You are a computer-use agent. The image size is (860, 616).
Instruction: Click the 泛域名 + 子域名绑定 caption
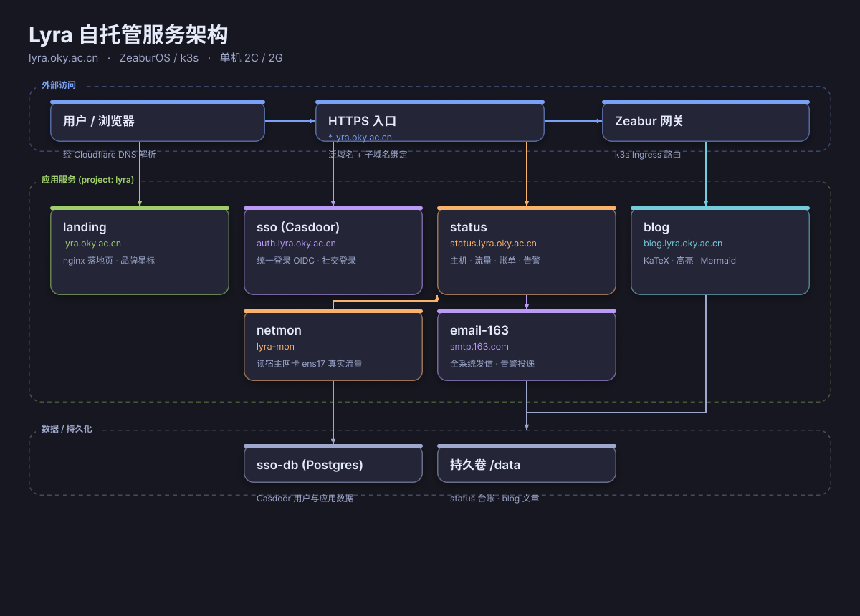(368, 155)
